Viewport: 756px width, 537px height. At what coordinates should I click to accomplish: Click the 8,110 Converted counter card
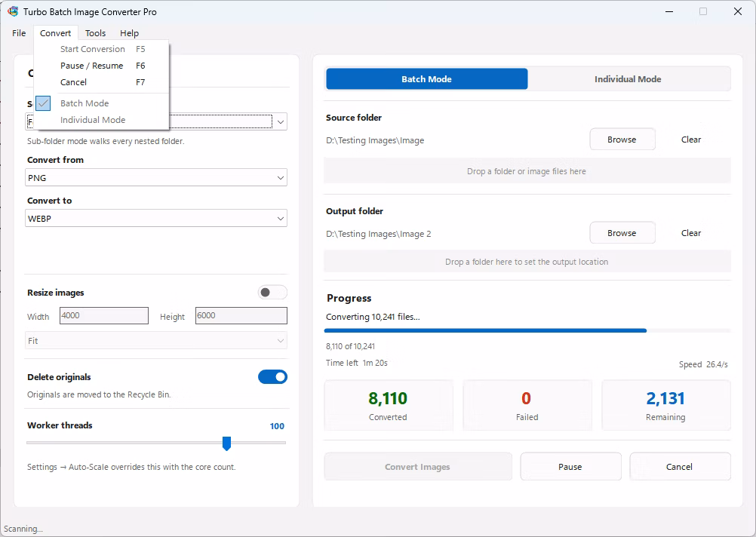click(x=388, y=406)
